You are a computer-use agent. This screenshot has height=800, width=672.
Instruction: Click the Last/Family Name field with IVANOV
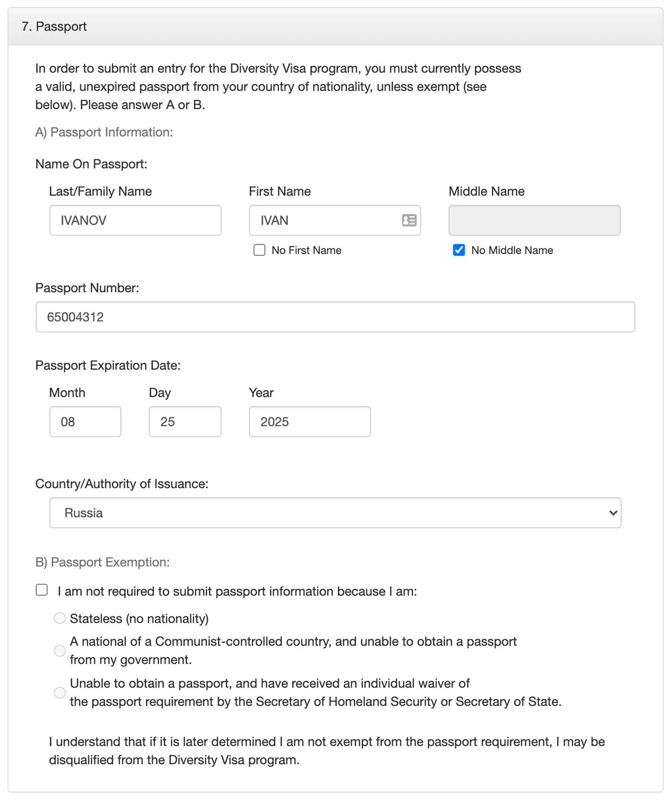(135, 221)
